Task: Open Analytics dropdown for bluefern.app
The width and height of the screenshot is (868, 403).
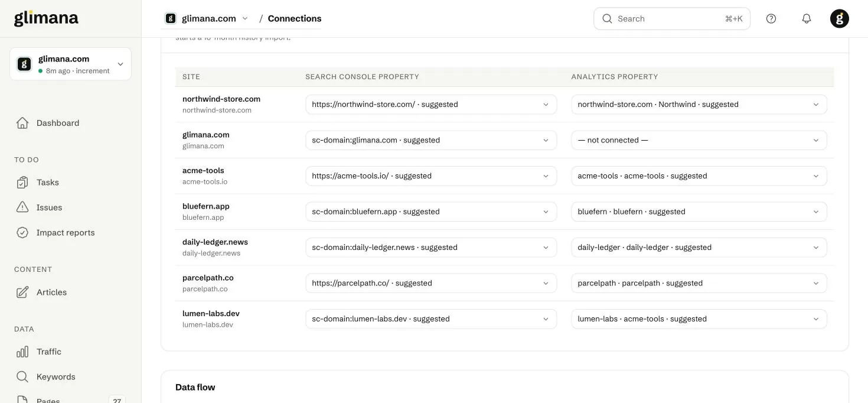Action: (699, 212)
